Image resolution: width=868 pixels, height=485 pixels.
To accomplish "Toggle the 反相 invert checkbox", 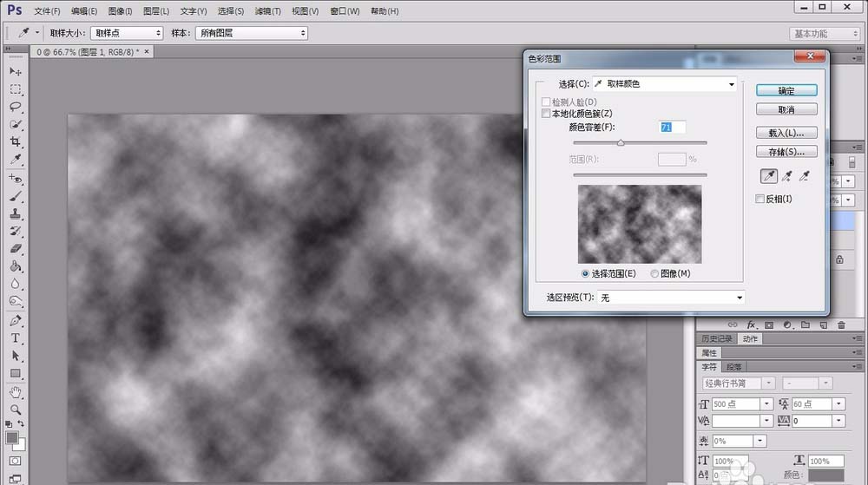I will (760, 199).
